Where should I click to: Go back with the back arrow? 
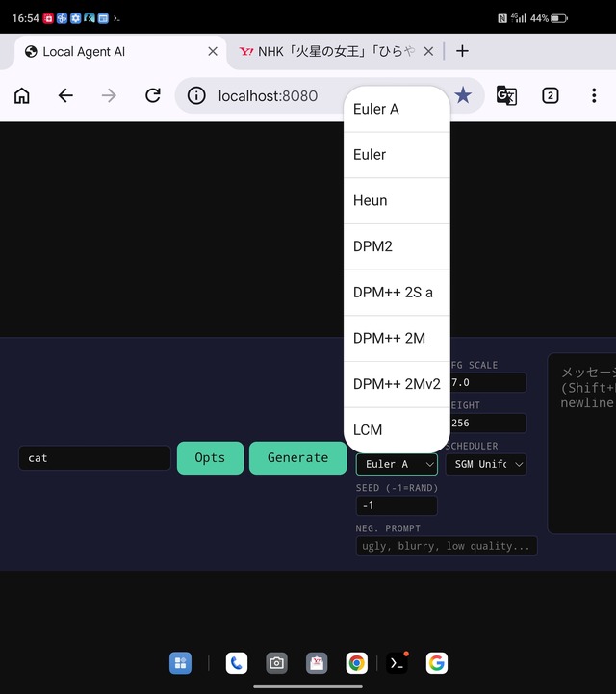[x=65, y=95]
